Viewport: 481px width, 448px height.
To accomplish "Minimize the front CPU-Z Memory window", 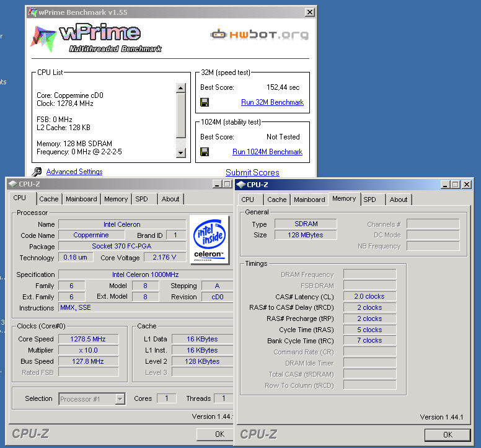I will (445, 185).
